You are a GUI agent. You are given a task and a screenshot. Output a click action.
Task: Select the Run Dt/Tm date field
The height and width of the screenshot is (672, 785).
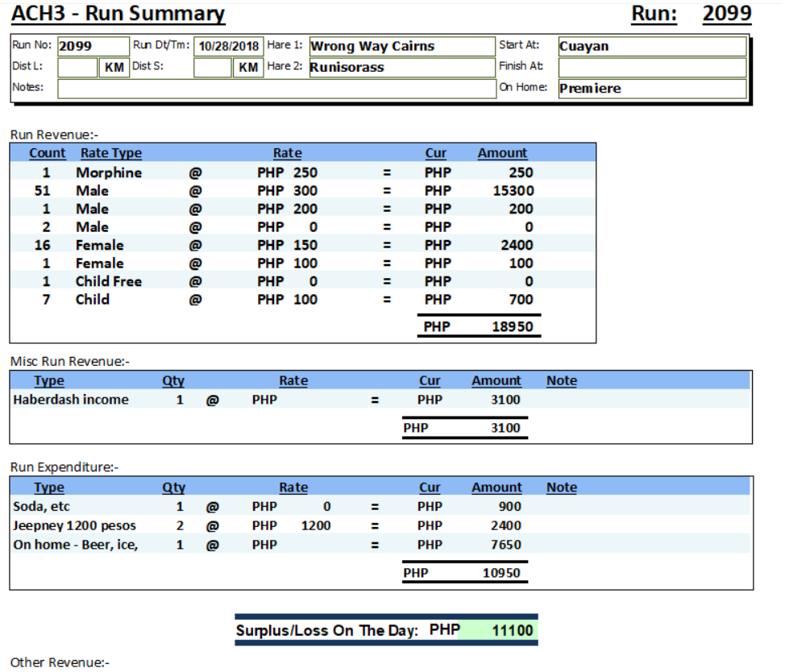tap(228, 47)
